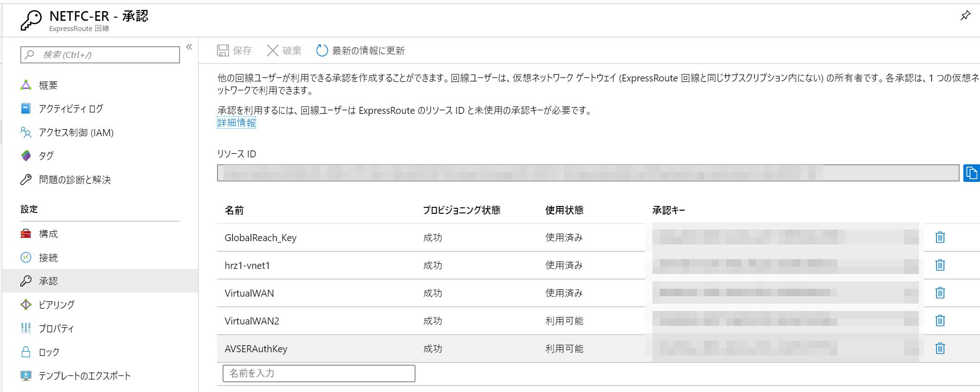Delete the GlobalReach_Key authorization

(940, 237)
